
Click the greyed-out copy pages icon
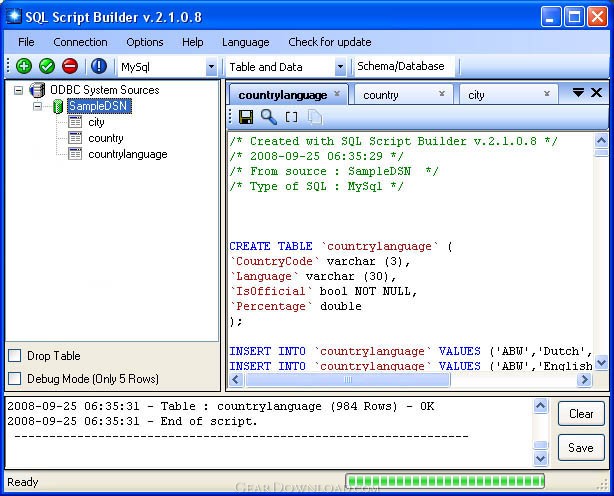pos(315,117)
